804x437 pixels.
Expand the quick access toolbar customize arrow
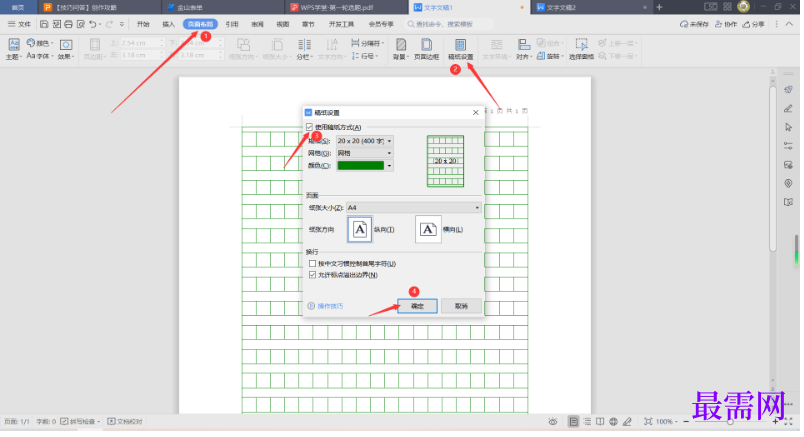pos(122,24)
